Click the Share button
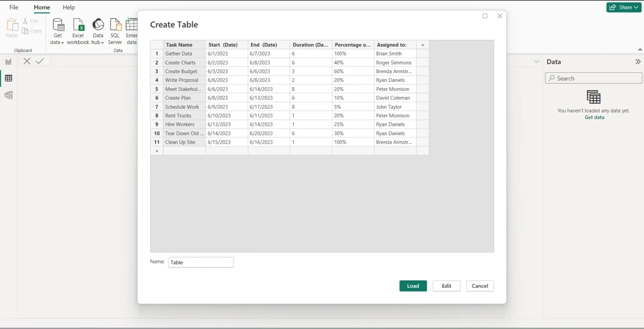 [624, 7]
